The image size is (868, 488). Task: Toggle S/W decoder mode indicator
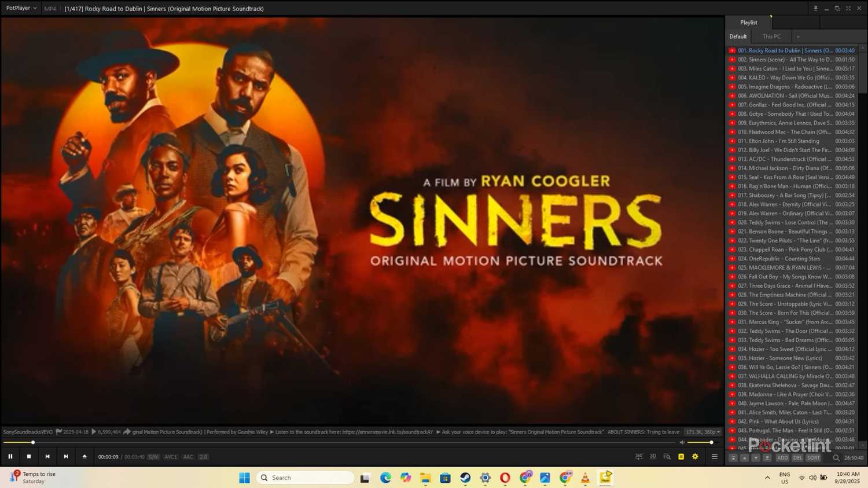[x=153, y=457]
